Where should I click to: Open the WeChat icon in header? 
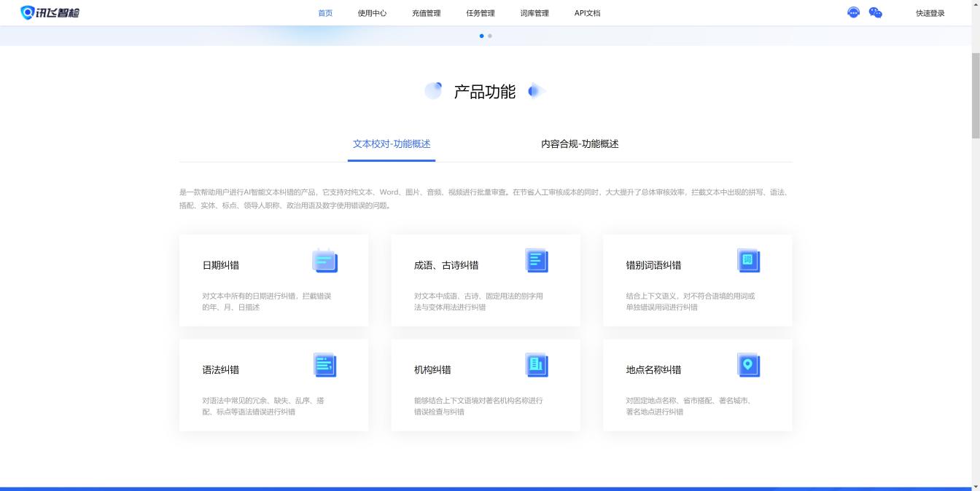click(x=876, y=12)
